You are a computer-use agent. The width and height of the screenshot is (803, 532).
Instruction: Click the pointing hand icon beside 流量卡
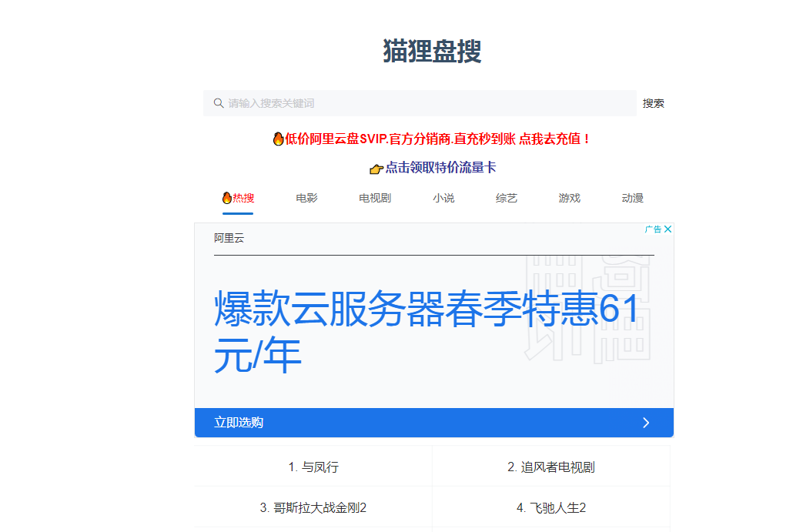(376, 169)
